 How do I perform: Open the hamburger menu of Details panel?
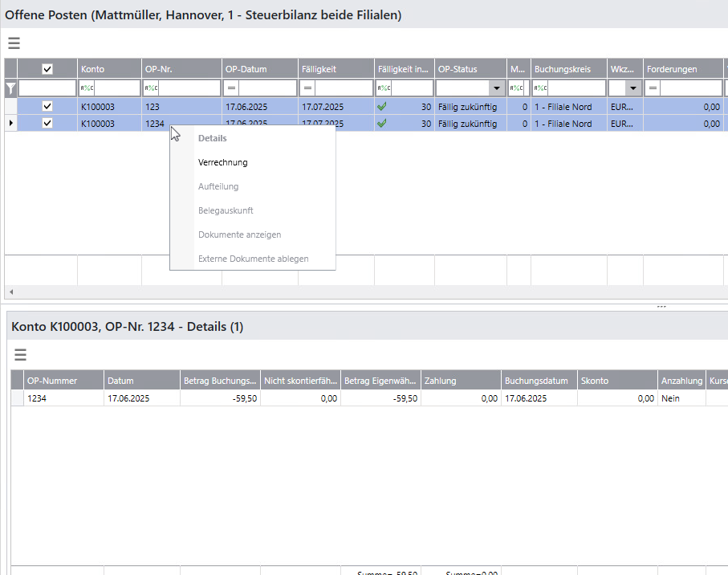coord(20,355)
